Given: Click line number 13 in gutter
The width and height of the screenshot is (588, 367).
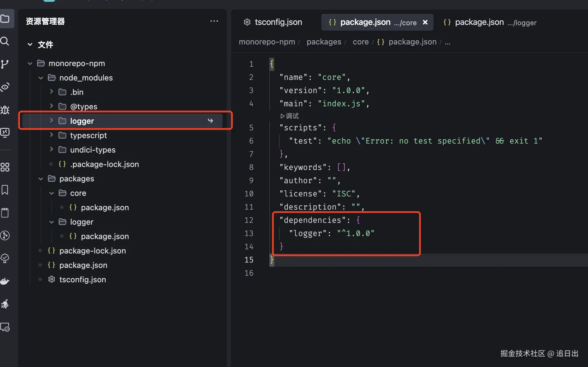Looking at the screenshot, I should coord(249,233).
